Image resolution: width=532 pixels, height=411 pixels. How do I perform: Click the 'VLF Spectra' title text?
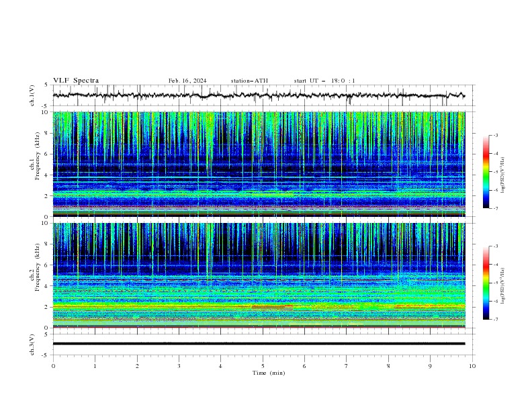pos(76,81)
